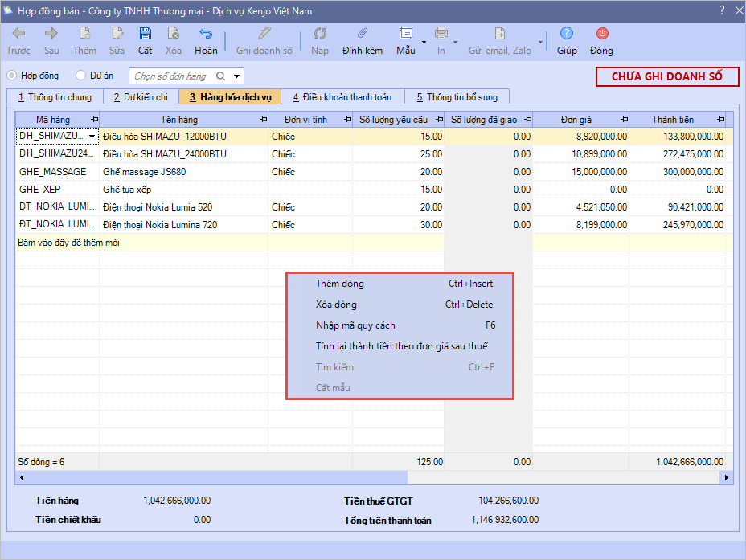Expand the DH_SHIMAZU item code dropdown

(92, 137)
